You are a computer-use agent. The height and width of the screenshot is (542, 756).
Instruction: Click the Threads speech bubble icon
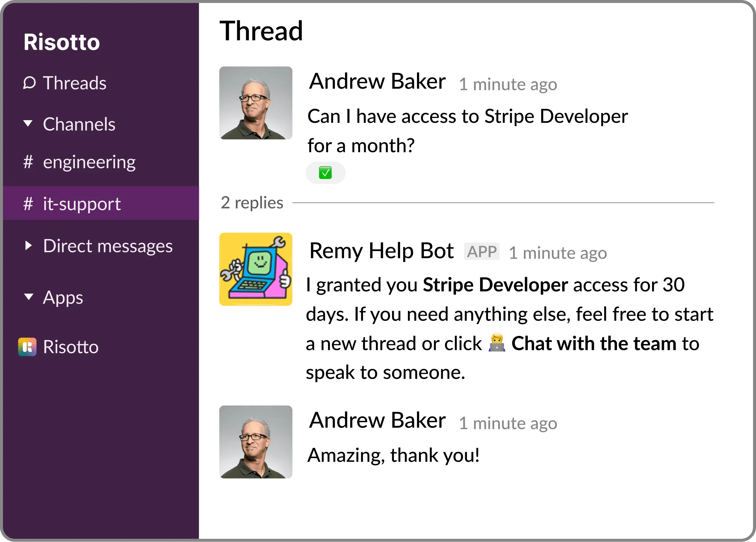pyautogui.click(x=29, y=83)
